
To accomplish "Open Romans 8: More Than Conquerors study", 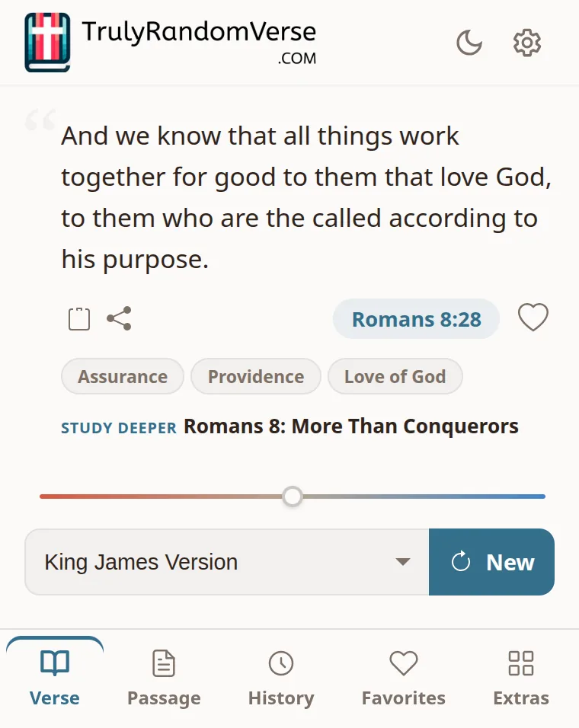I will (x=351, y=426).
